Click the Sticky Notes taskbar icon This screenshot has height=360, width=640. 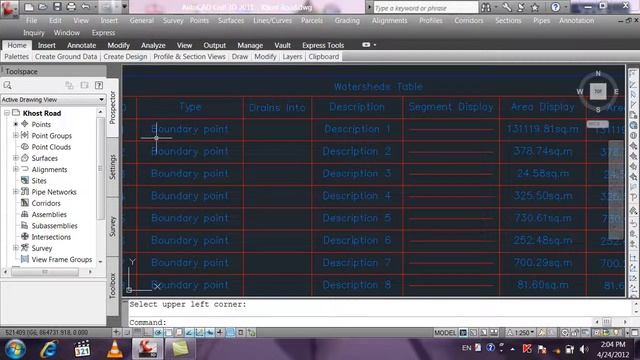[180, 349]
